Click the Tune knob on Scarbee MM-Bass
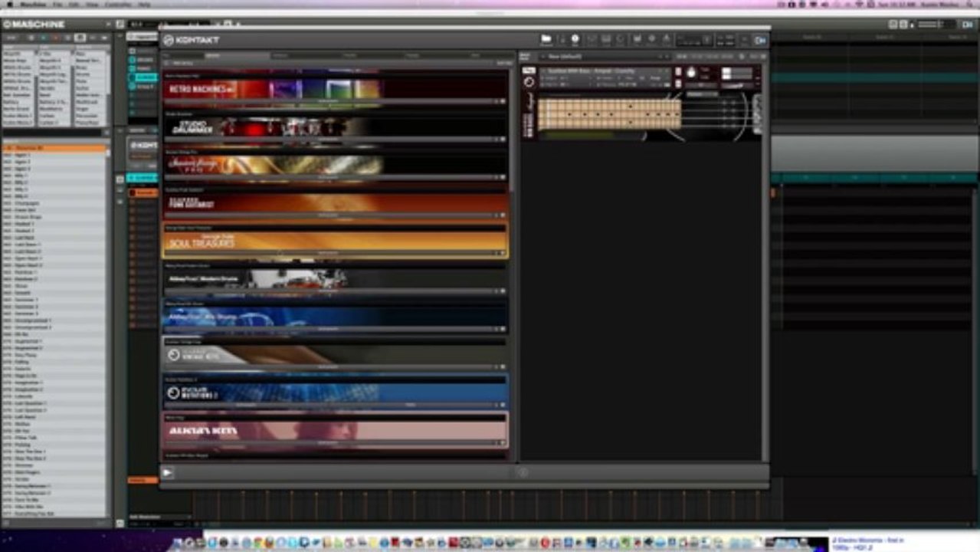 click(x=690, y=73)
